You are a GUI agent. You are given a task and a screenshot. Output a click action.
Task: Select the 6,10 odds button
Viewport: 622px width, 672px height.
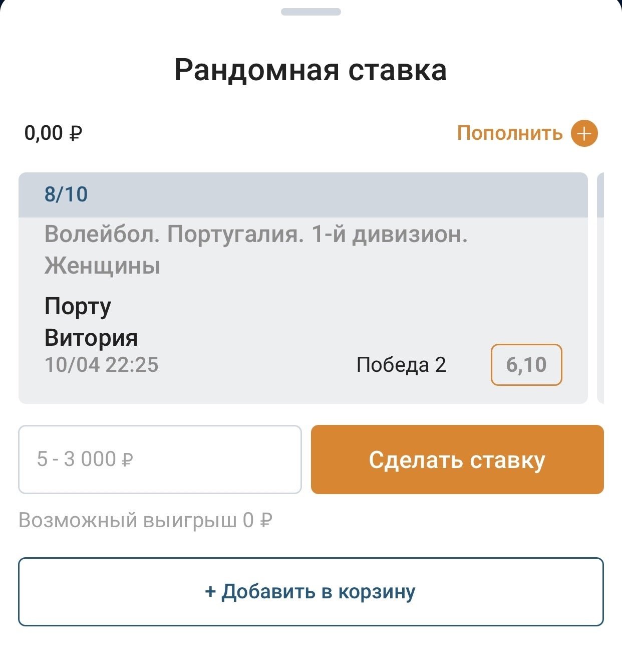(x=526, y=365)
